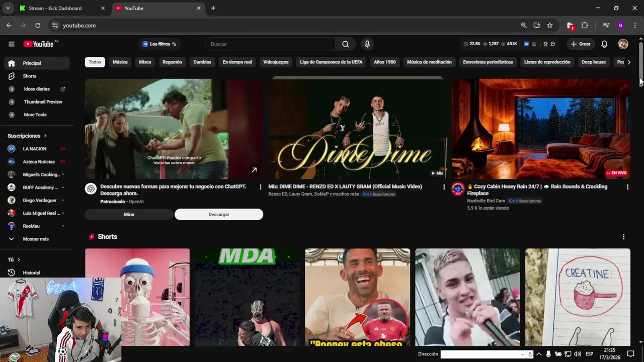Open options for DIME DIME mix
The image size is (644, 362).
click(444, 187)
